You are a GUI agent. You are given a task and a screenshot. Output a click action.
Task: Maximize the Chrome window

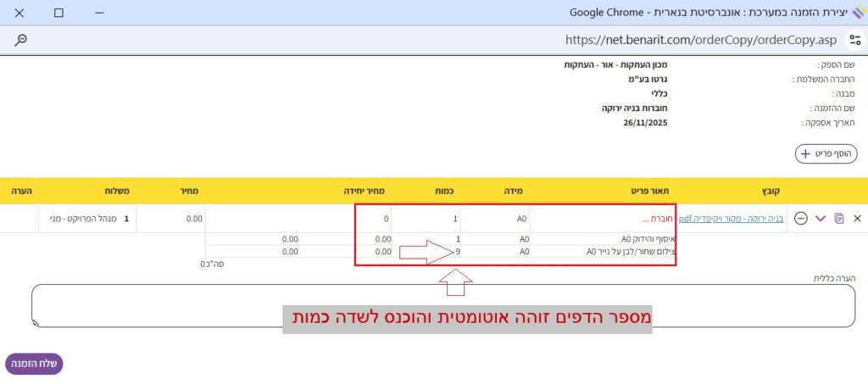tap(58, 14)
